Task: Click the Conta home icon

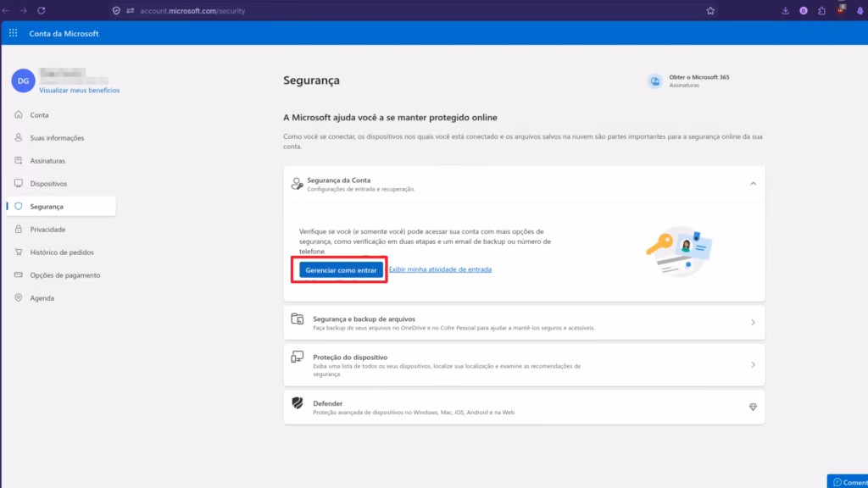Action: pyautogui.click(x=19, y=114)
